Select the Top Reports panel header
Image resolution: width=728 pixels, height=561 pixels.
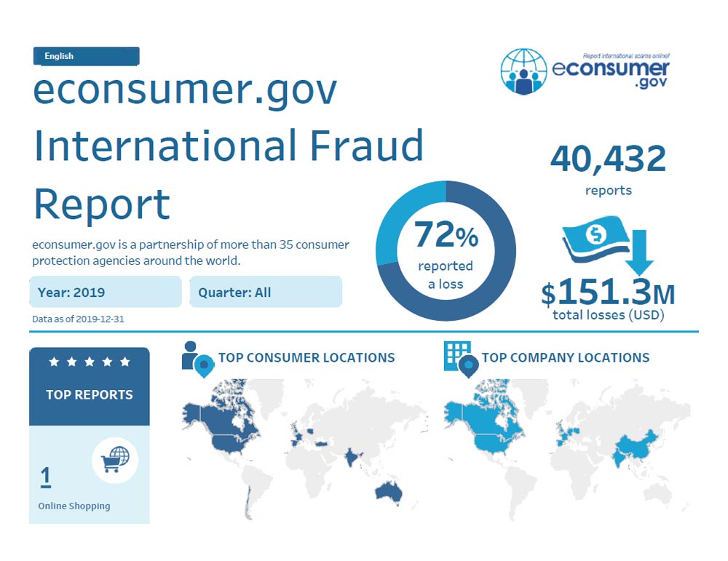click(90, 394)
